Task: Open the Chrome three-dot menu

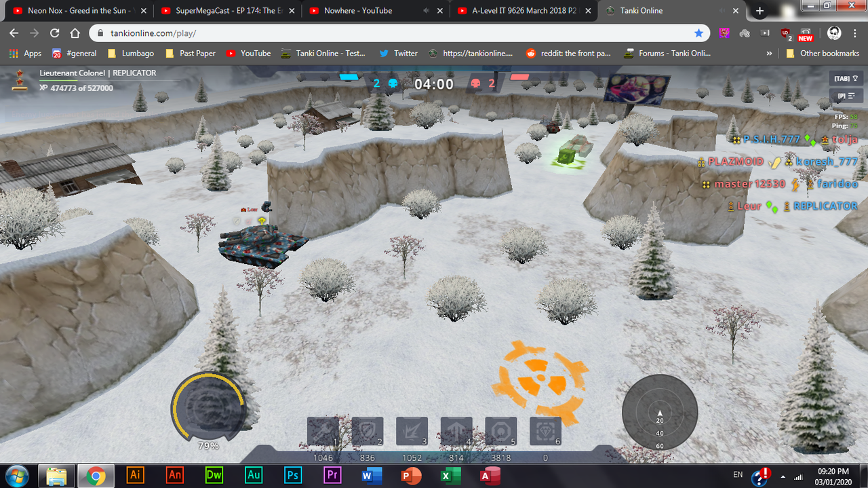Action: click(855, 33)
